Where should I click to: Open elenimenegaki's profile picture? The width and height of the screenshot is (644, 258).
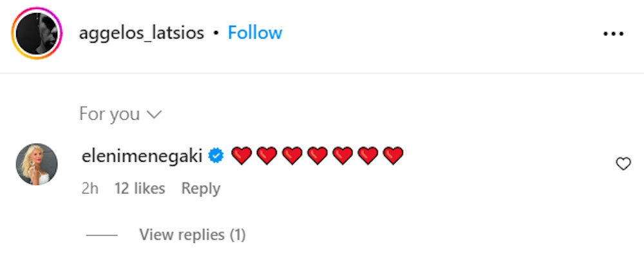tap(37, 164)
